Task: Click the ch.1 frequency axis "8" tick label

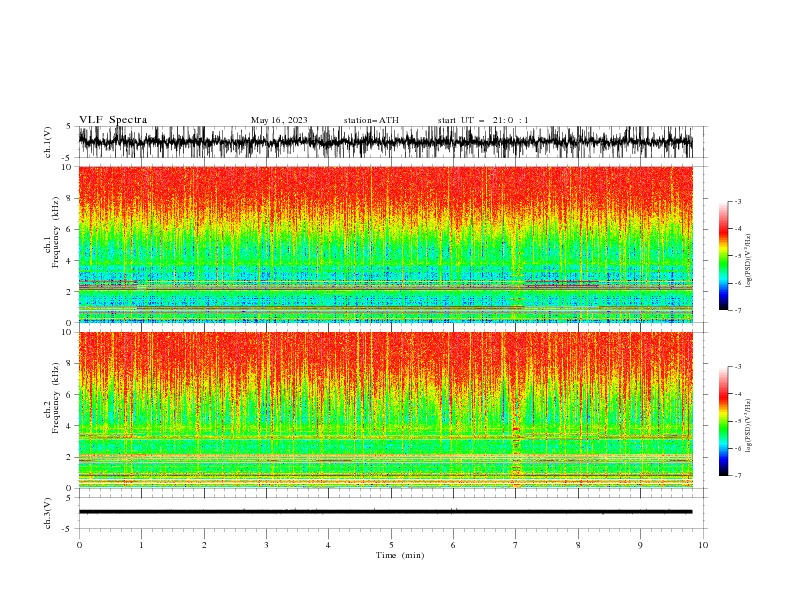Action: [69, 198]
